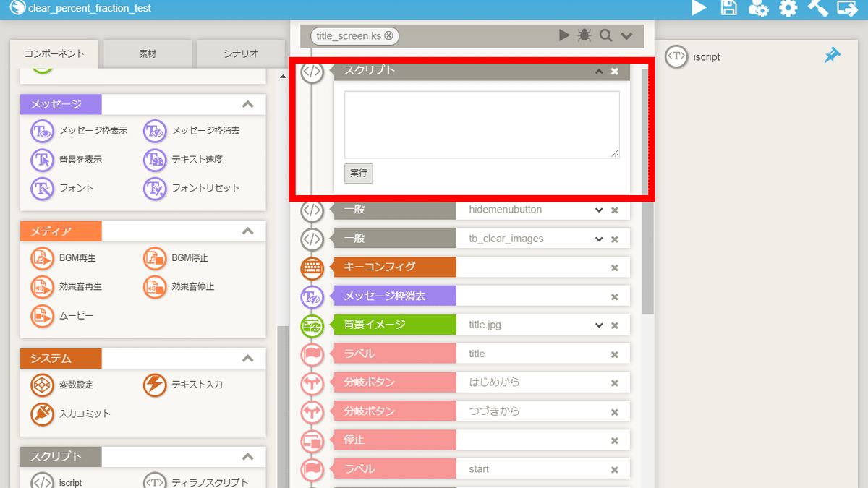
Task: Close the title_screen.ks tab
Action: pos(389,35)
